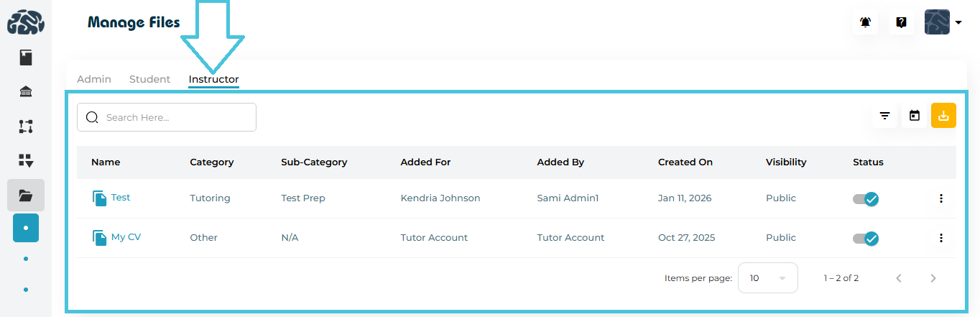
Task: Open the book icon in sidebar
Action: point(26,58)
